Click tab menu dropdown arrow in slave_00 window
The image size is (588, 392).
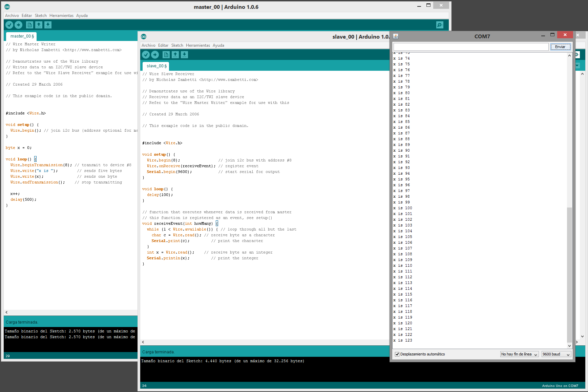577,66
